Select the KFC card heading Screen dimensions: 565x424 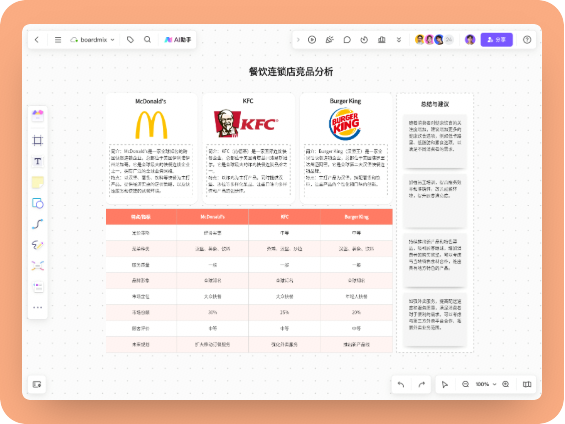click(248, 101)
